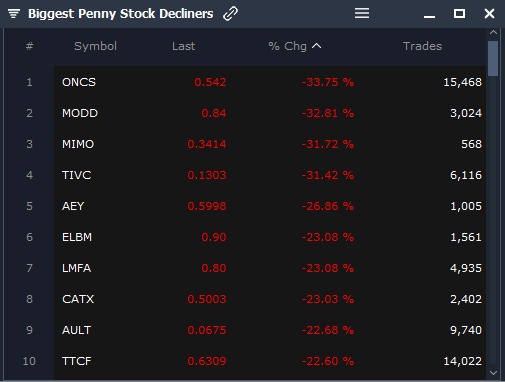Select the ONCS symbol row
The height and width of the screenshot is (382, 505).
pyautogui.click(x=270, y=82)
